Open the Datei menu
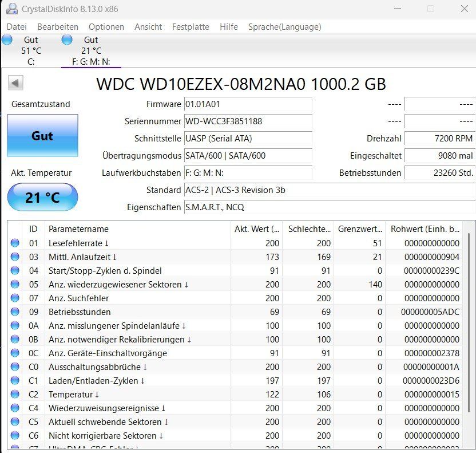This screenshot has height=453, width=476. click(x=17, y=27)
